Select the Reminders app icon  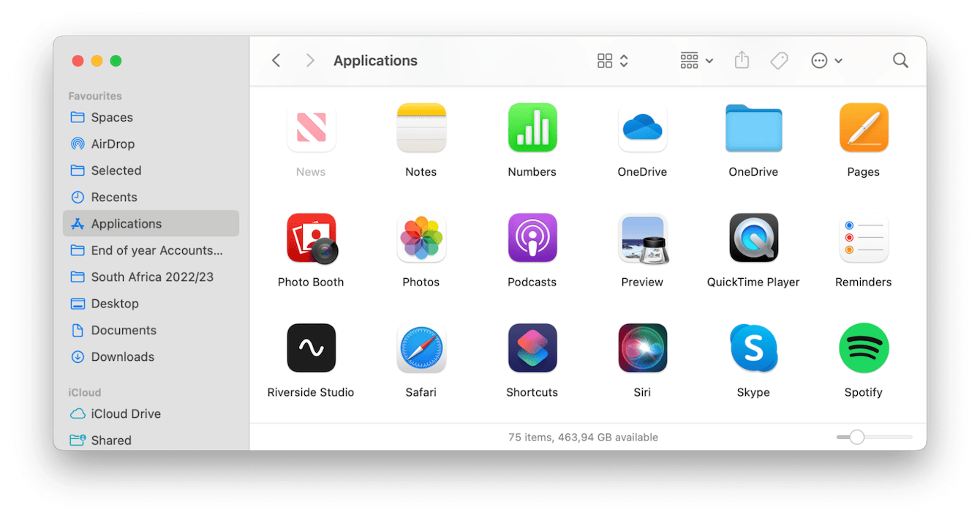coord(864,239)
